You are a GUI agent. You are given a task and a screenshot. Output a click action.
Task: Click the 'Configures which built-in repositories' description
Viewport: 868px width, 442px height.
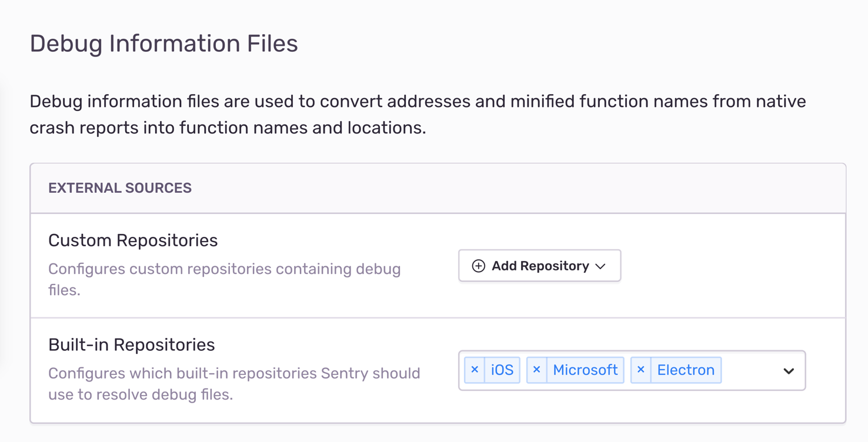click(234, 384)
